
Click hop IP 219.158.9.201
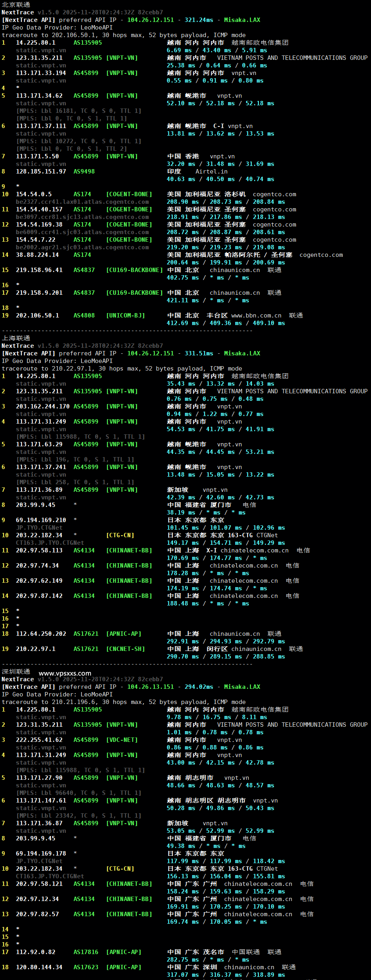tap(39, 293)
